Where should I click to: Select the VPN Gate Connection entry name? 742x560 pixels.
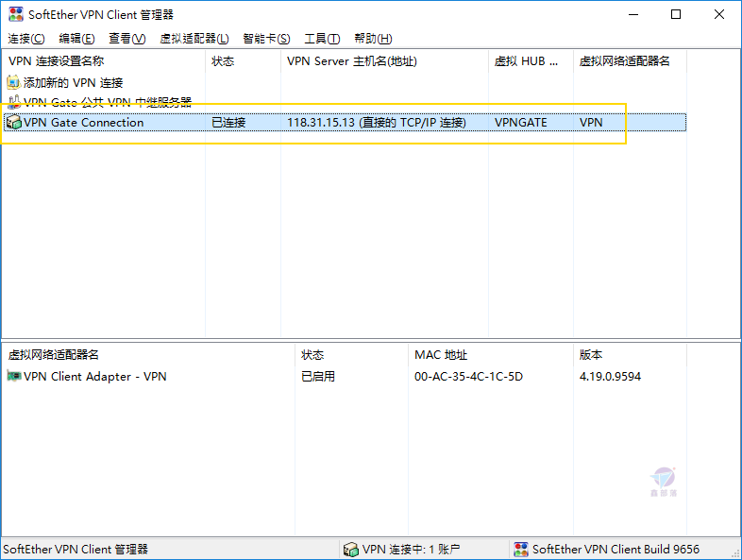pyautogui.click(x=83, y=122)
